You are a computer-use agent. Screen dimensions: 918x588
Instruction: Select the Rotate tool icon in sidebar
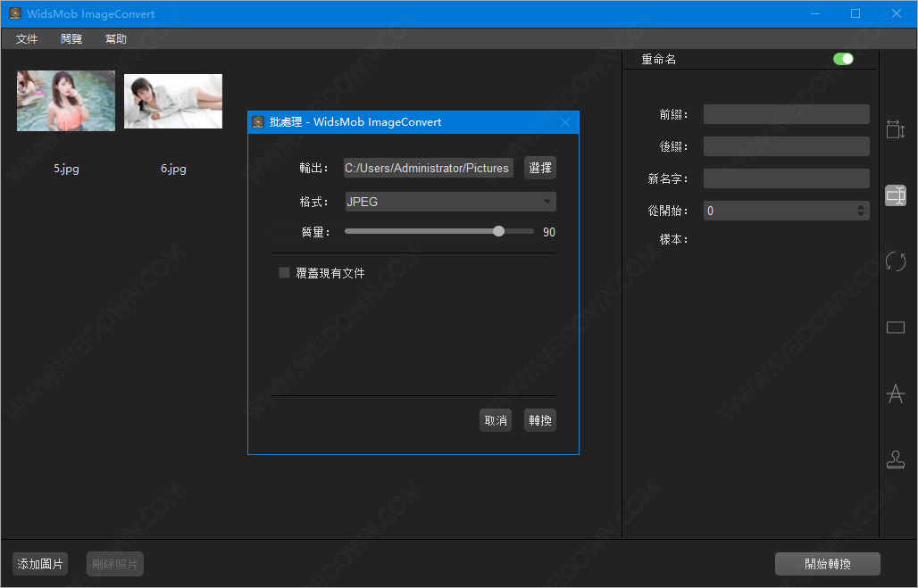[895, 261]
